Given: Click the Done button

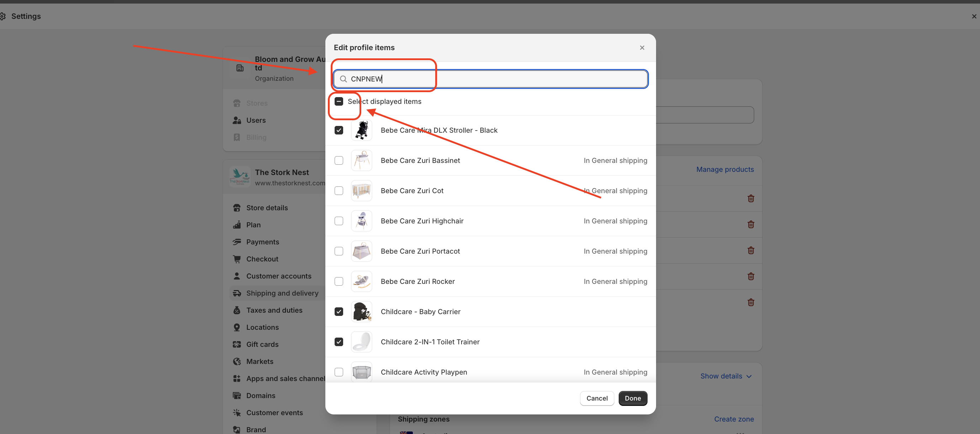Looking at the screenshot, I should pos(633,398).
